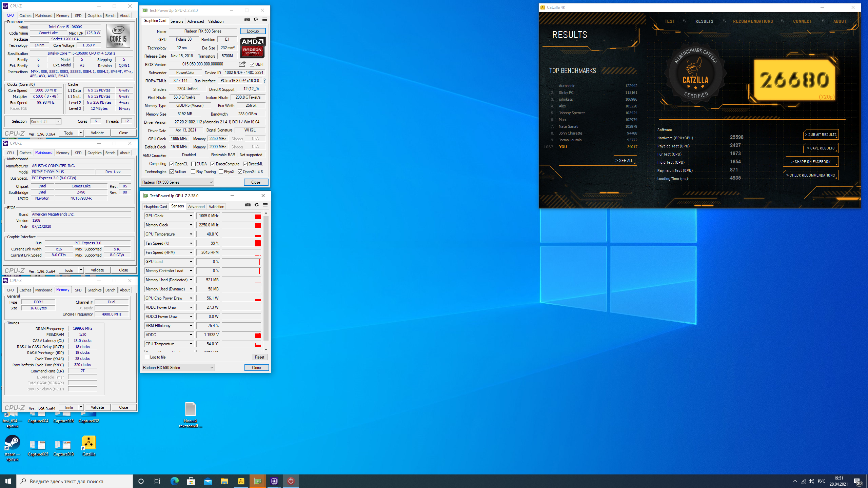Toggle PhysX checkbox in GPU-Z

[x=221, y=172]
